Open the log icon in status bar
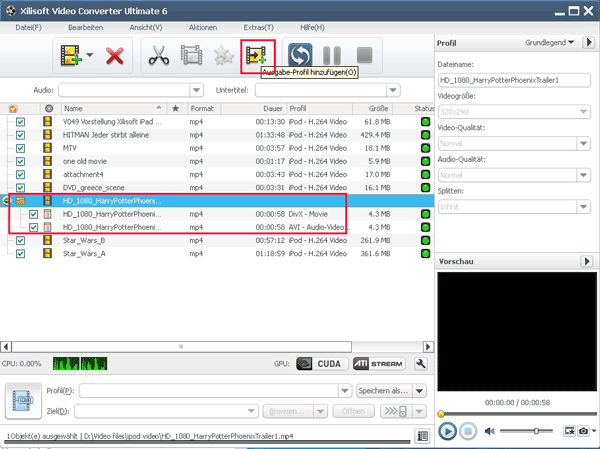Screen dimensions: 600x449 click(x=423, y=436)
